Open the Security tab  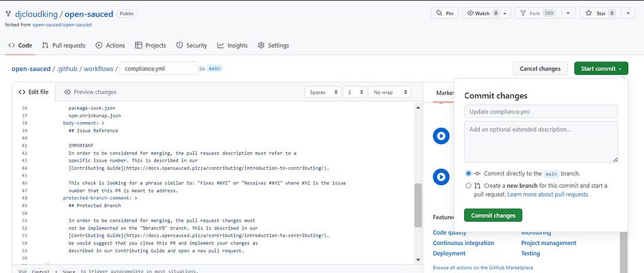(191, 46)
